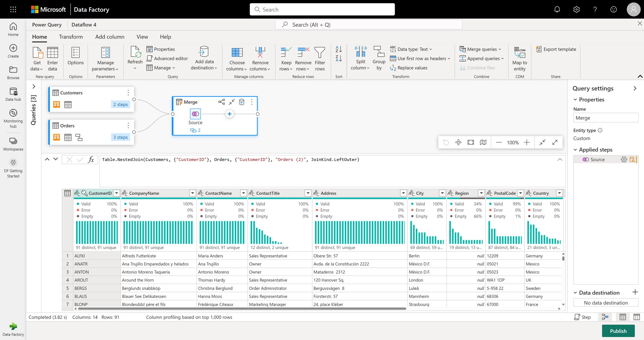This screenshot has height=340, width=644.
Task: Open the Data type: Text dropdown
Action: [412, 49]
